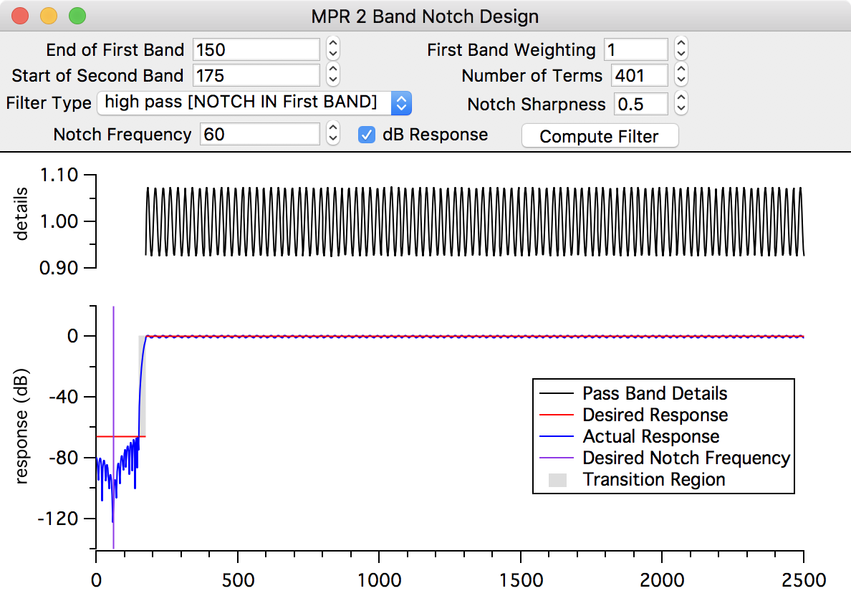This screenshot has width=851, height=616.
Task: Select the First Band Weighting field
Action: tap(635, 50)
